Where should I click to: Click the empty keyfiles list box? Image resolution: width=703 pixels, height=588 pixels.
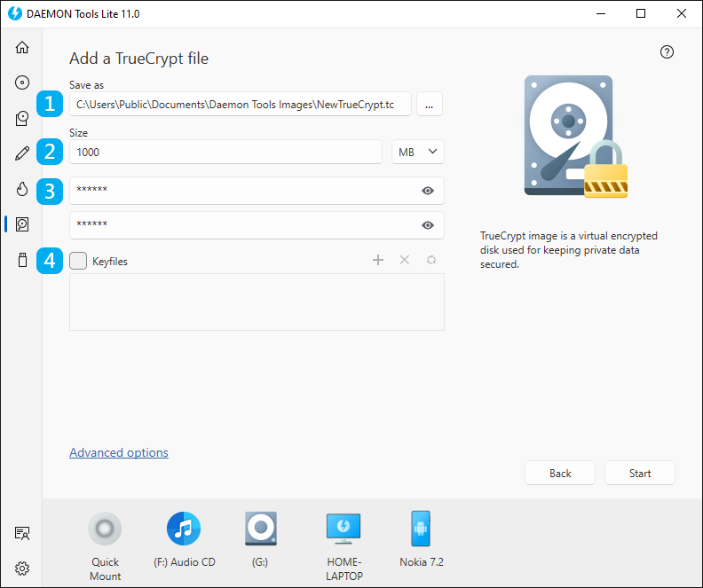pos(257,302)
